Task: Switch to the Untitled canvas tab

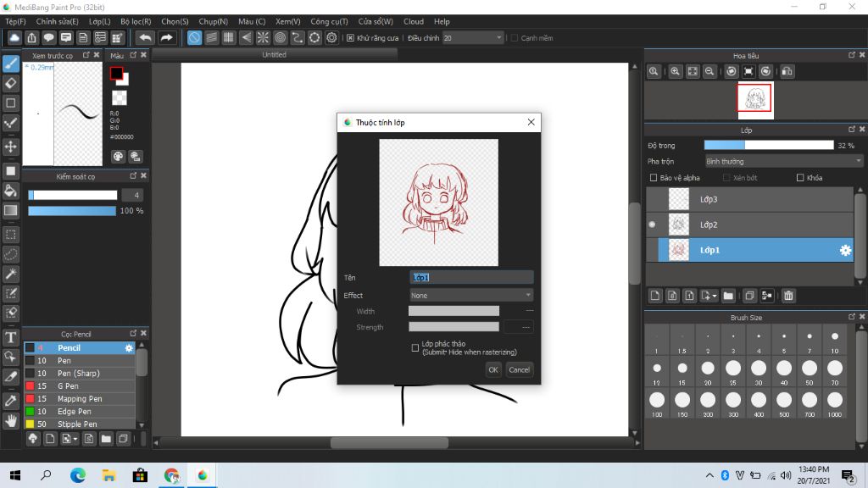Action: pyautogui.click(x=275, y=55)
